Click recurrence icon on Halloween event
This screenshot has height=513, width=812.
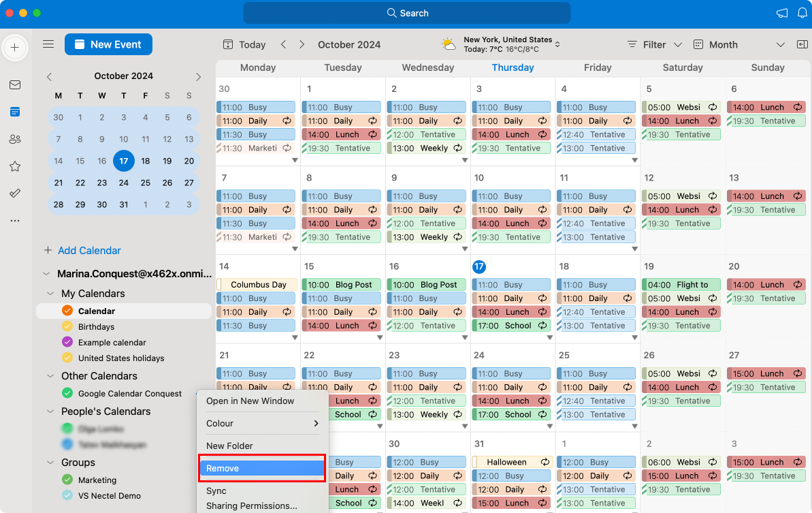(545, 462)
